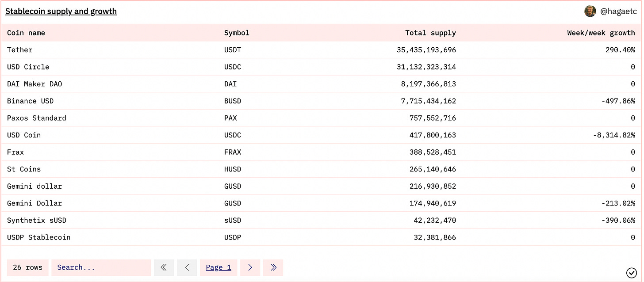Click the 8,197,366,813 total supply value
644x282 pixels.
(429, 84)
